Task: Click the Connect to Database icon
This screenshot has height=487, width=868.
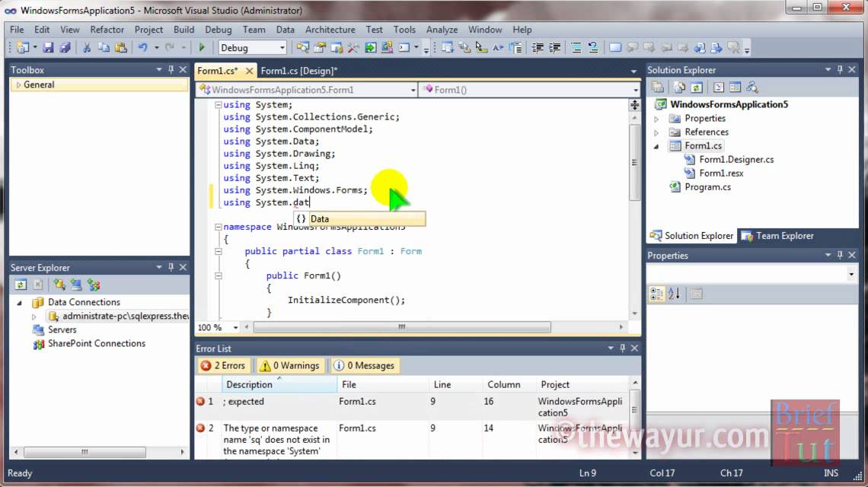Action: [59, 285]
